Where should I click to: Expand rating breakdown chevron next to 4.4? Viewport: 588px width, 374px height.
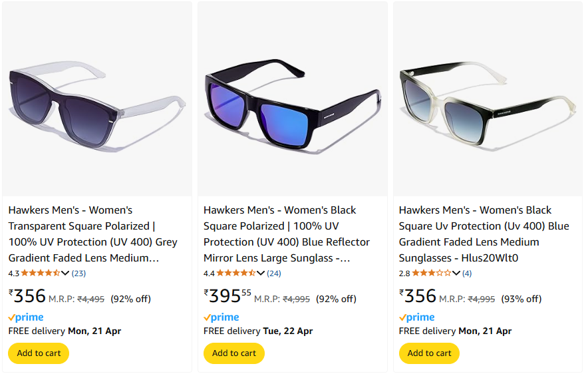(261, 273)
